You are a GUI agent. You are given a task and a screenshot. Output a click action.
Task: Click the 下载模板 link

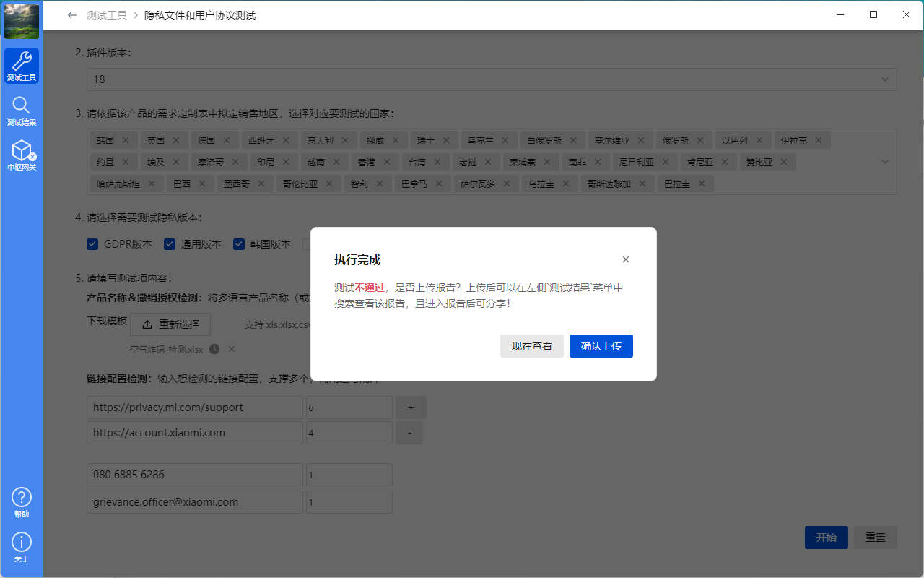(x=107, y=321)
